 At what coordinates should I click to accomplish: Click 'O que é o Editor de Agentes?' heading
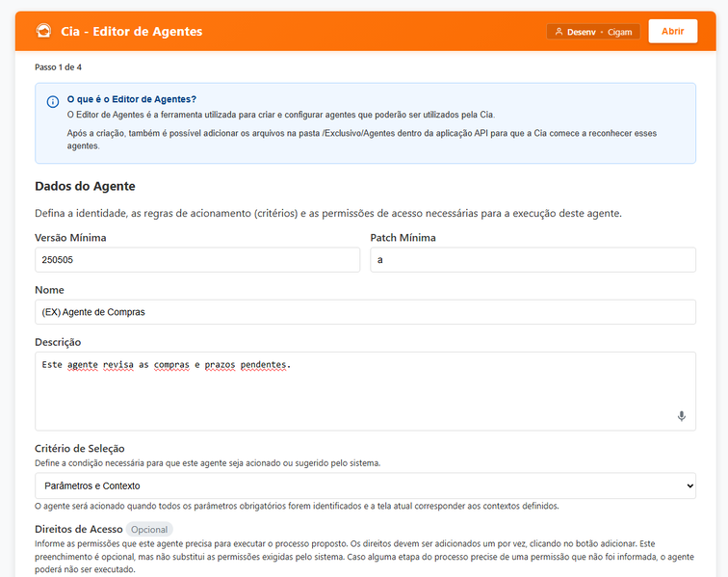[x=132, y=99]
